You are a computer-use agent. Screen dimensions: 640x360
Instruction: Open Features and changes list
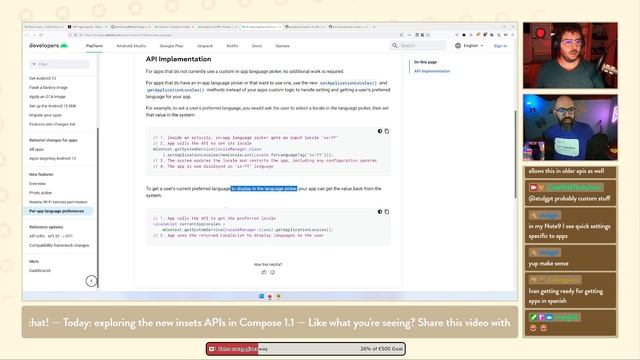(x=52, y=124)
